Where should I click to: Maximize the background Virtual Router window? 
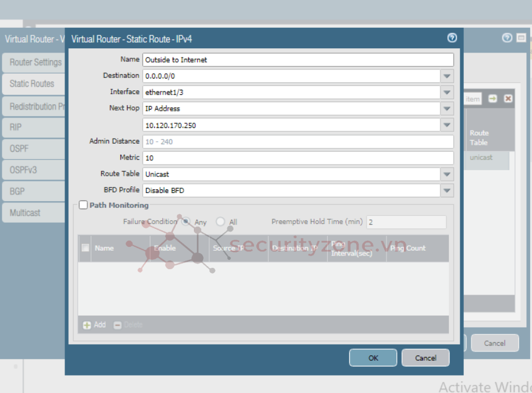(x=521, y=38)
